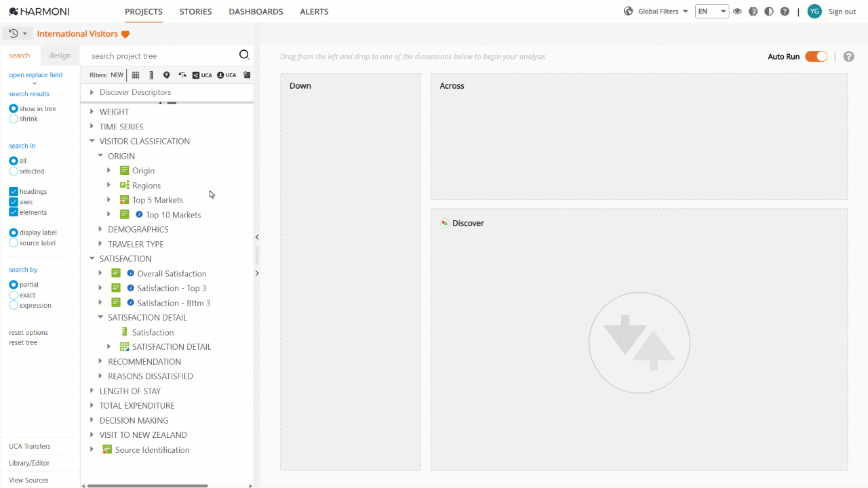This screenshot has height=488, width=868.
Task: Click the brain icon in top bar
Action: (x=753, y=12)
